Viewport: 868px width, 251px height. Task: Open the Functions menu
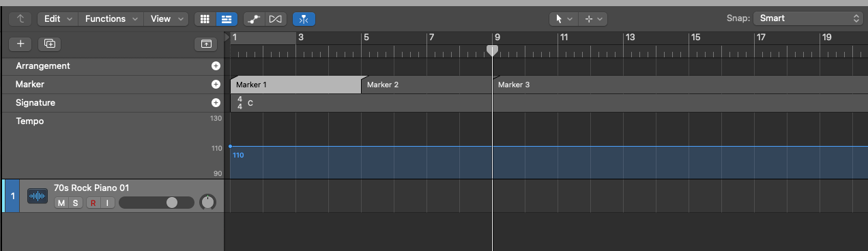pos(111,19)
